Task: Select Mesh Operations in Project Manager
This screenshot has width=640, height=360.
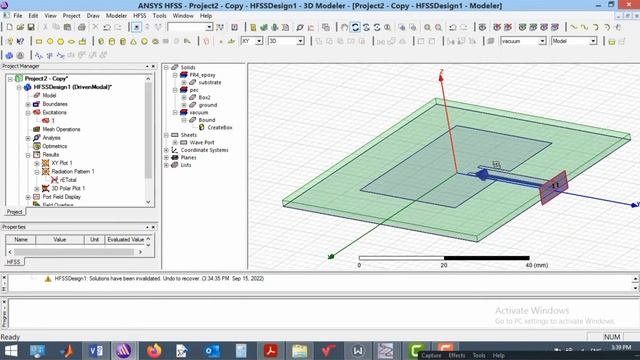Action: click(61, 129)
